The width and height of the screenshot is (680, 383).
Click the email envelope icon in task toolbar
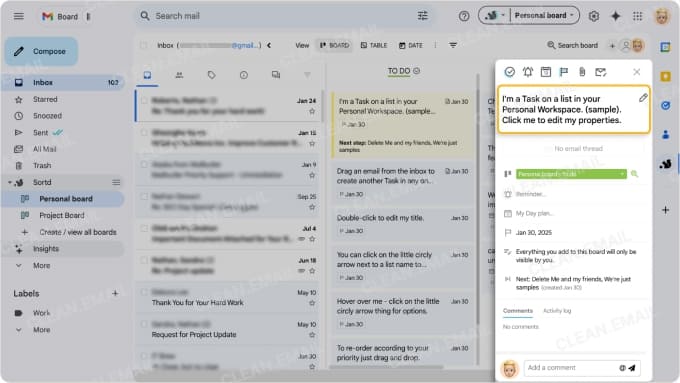coord(601,72)
